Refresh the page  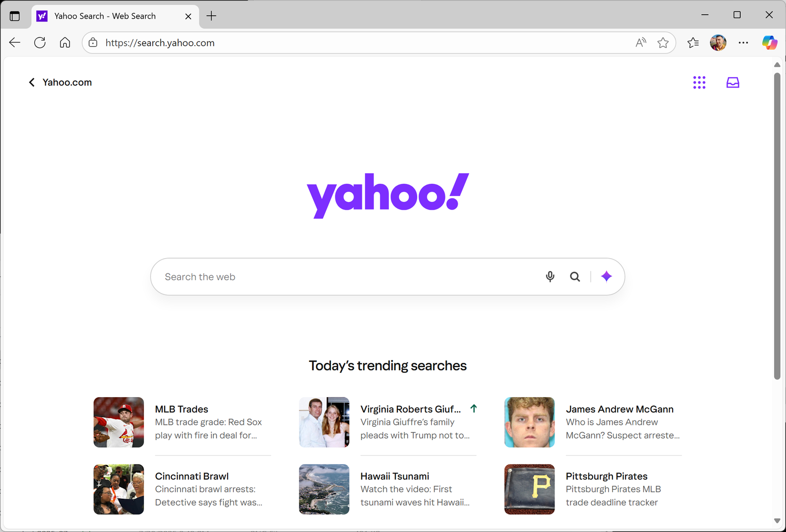[40, 42]
